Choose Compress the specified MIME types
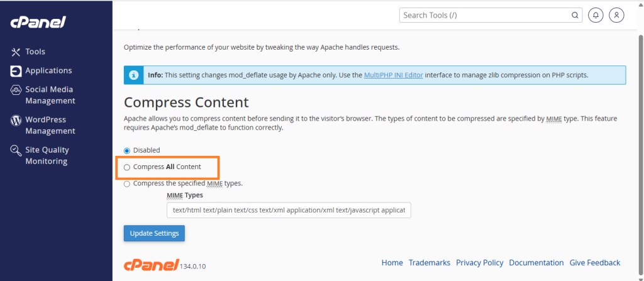This screenshot has height=281, width=644. (127, 184)
